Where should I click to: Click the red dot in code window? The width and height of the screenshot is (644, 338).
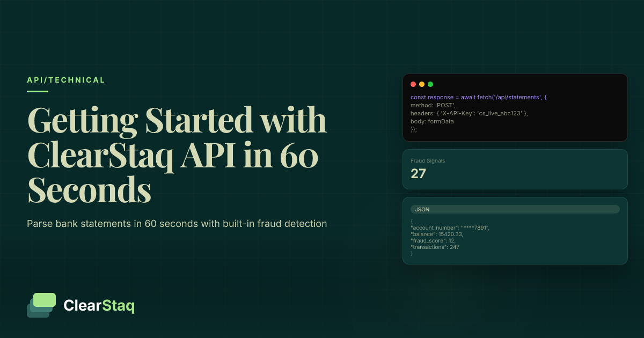tap(413, 84)
